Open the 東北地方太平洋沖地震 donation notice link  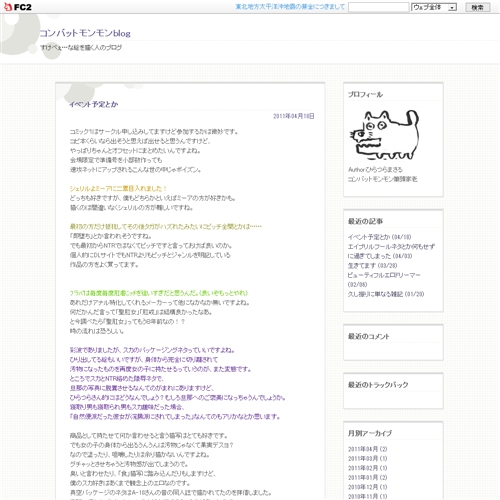[290, 7]
